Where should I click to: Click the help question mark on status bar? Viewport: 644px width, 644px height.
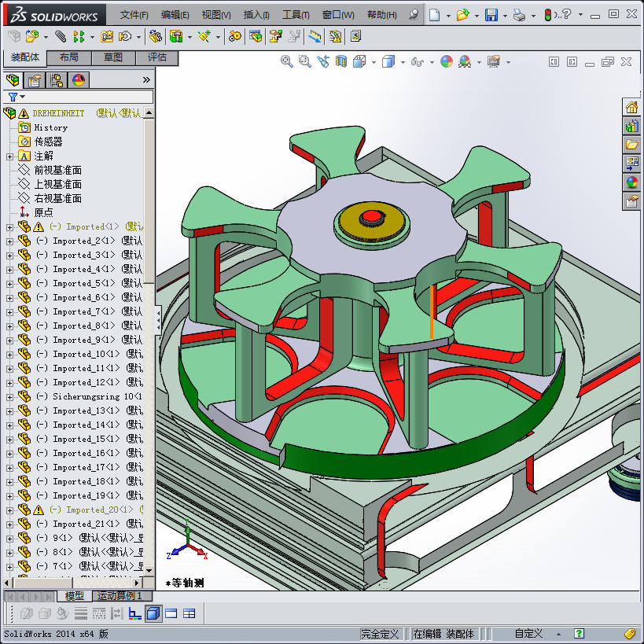(x=579, y=634)
